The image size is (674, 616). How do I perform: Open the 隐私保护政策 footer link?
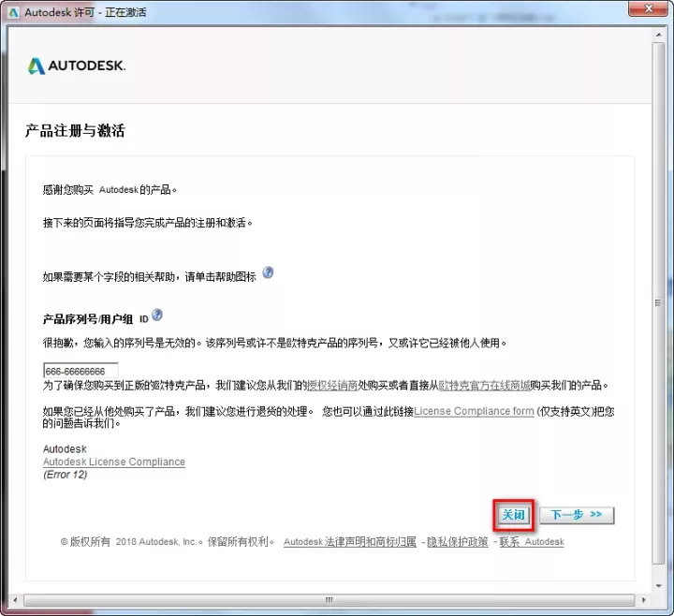[459, 542]
